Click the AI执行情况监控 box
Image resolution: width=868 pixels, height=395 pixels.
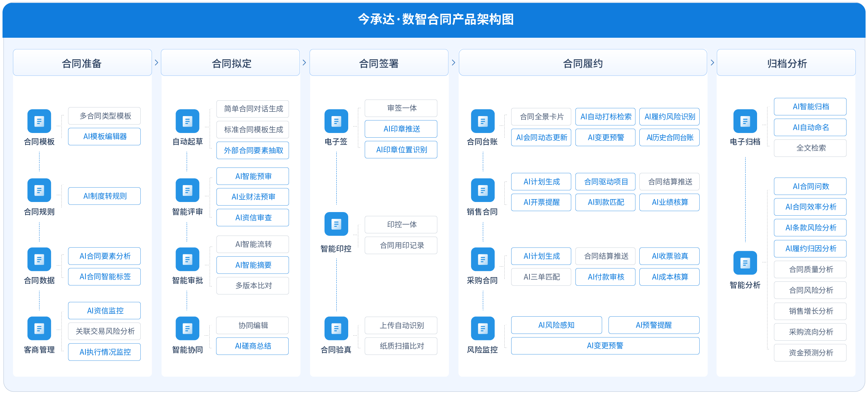[x=104, y=352]
